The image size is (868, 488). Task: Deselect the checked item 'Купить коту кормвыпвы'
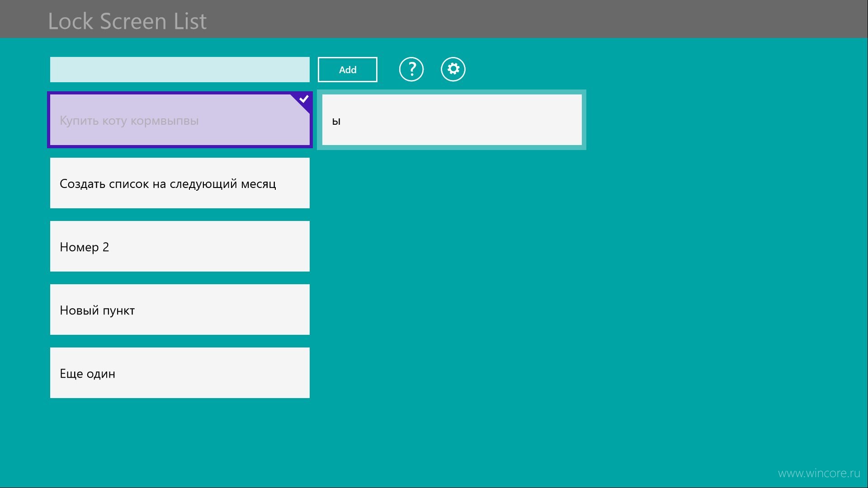[x=179, y=120]
